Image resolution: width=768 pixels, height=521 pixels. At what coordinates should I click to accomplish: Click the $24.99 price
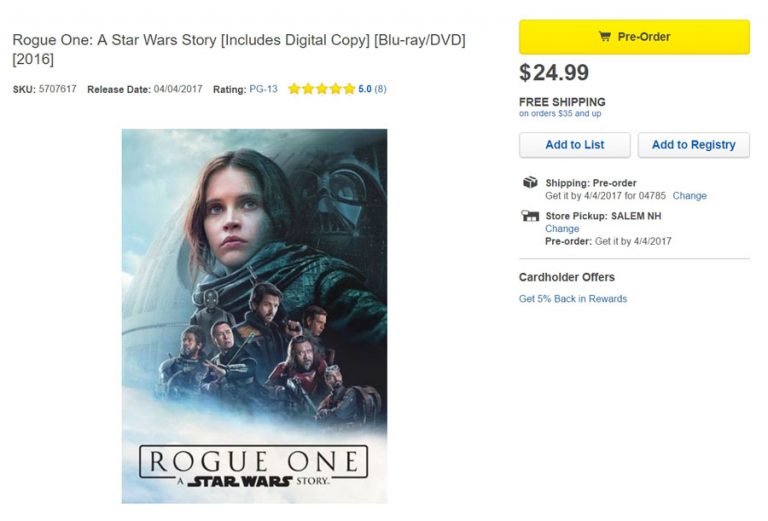(554, 73)
